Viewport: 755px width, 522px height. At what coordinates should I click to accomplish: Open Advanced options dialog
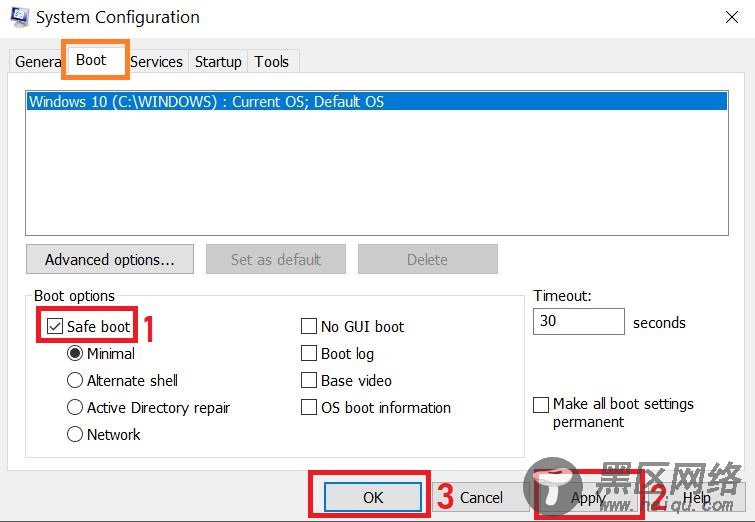(110, 260)
